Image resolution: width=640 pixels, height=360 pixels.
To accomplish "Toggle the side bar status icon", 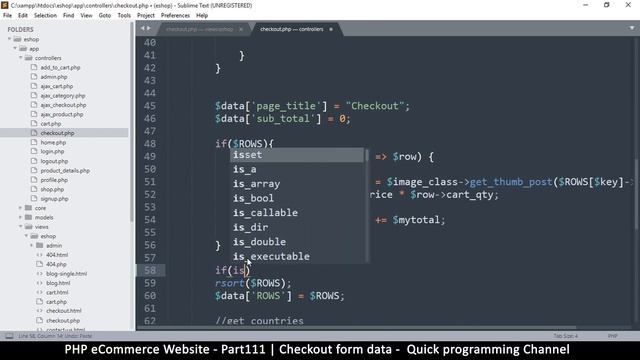I will (9, 336).
